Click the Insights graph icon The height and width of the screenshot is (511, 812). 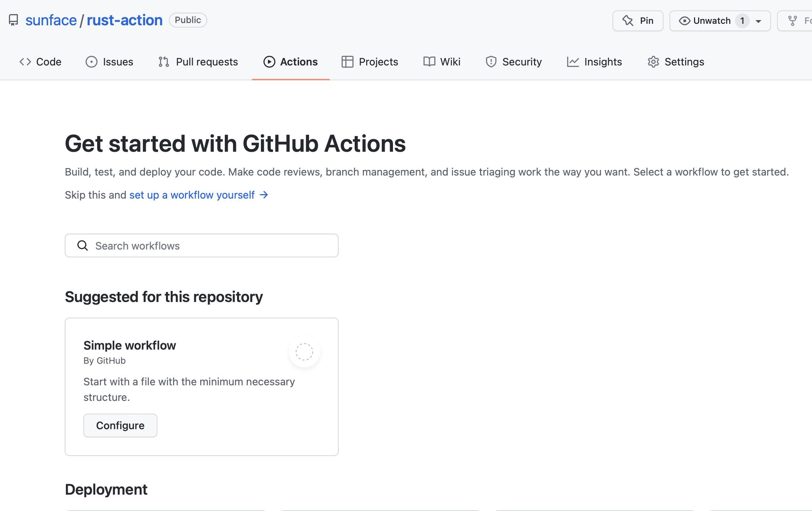(573, 62)
